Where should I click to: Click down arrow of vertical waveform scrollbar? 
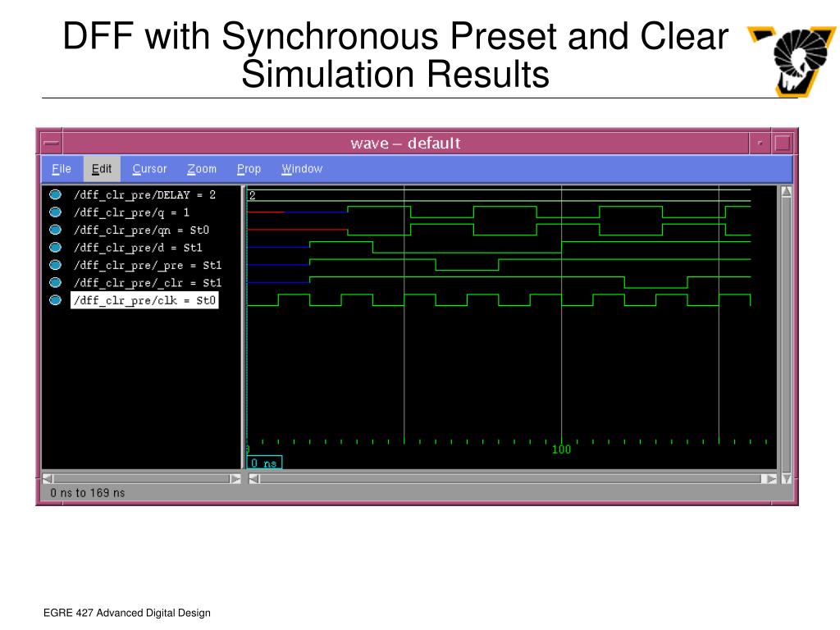(786, 478)
